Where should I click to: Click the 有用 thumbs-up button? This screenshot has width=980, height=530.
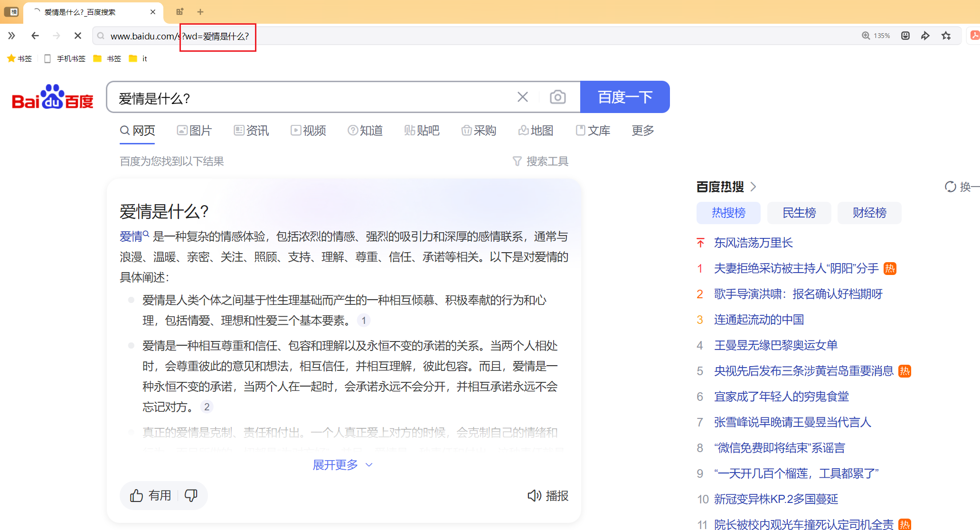(x=150, y=495)
